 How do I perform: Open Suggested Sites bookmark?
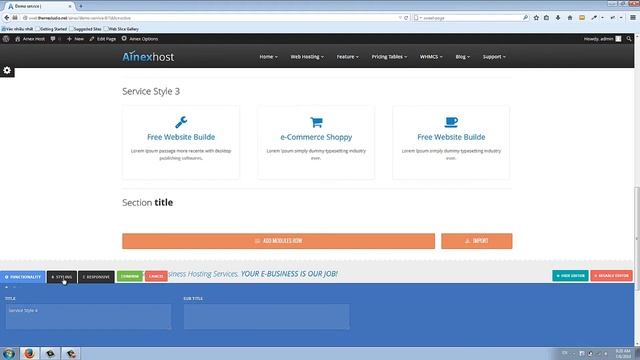tap(85, 29)
